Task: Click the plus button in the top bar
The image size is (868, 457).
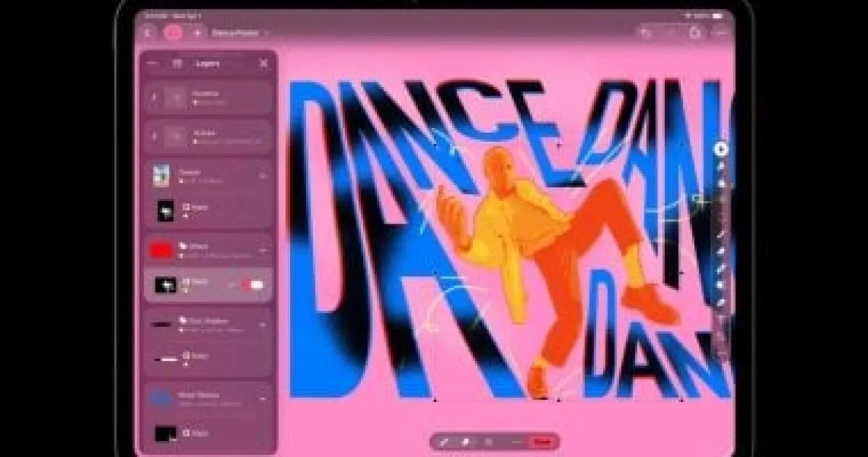Action: (197, 33)
